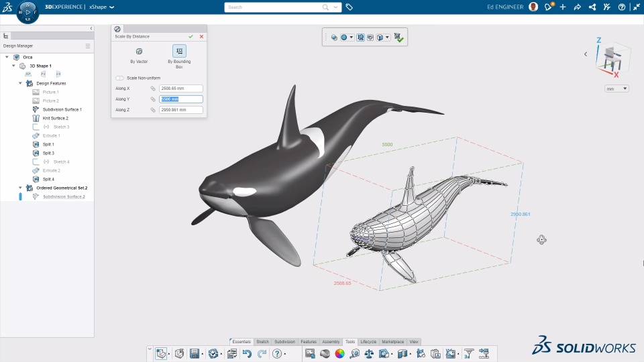This screenshot has height=362, width=644.
Task: Switch to the View tab
Action: [414, 341]
